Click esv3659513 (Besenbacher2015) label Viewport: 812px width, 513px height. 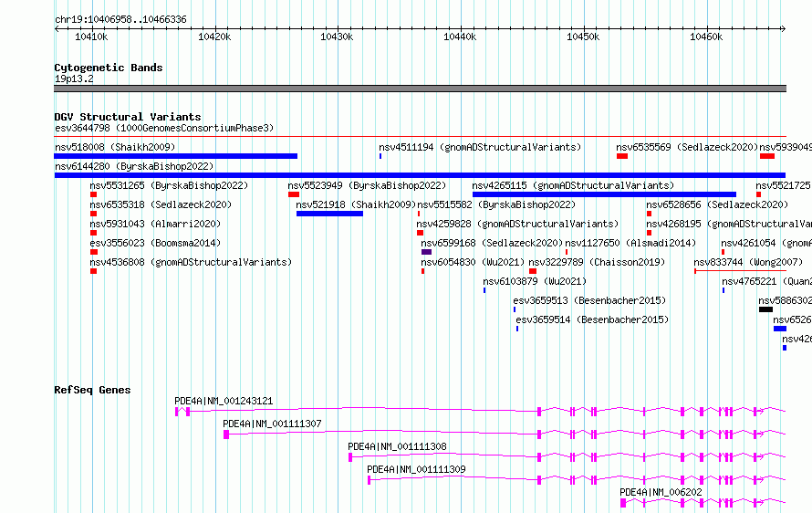coord(589,300)
